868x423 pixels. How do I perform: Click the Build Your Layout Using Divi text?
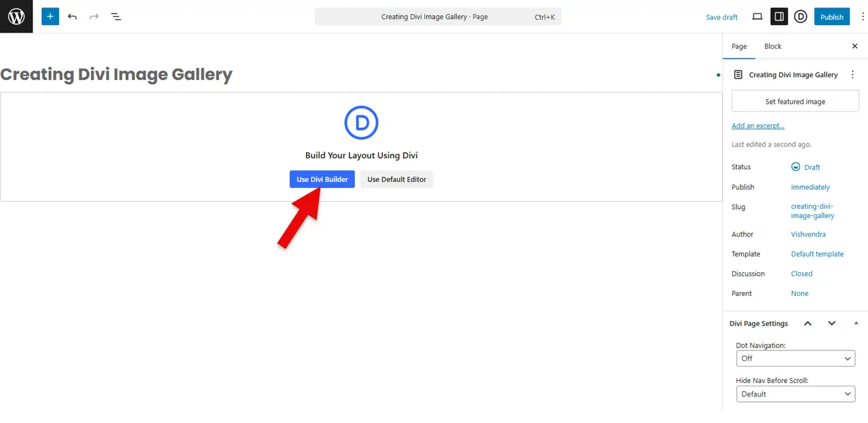click(361, 155)
